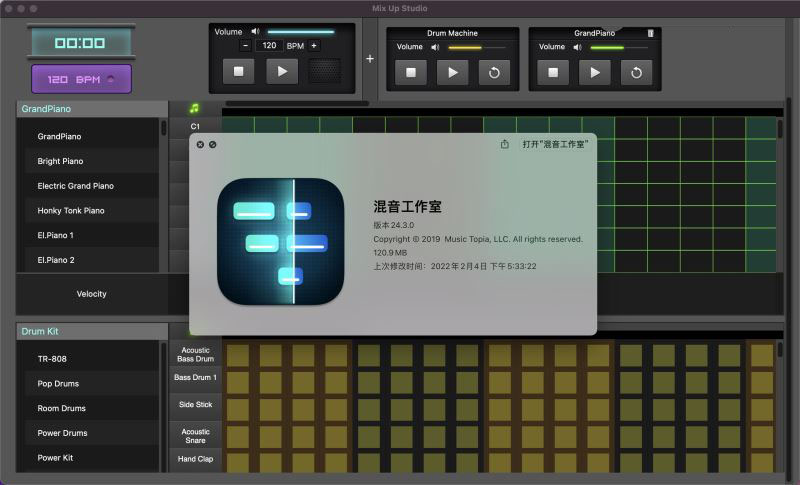Image resolution: width=800 pixels, height=485 pixels.
Task: Click the Hand Clap row label
Action: [x=195, y=459]
